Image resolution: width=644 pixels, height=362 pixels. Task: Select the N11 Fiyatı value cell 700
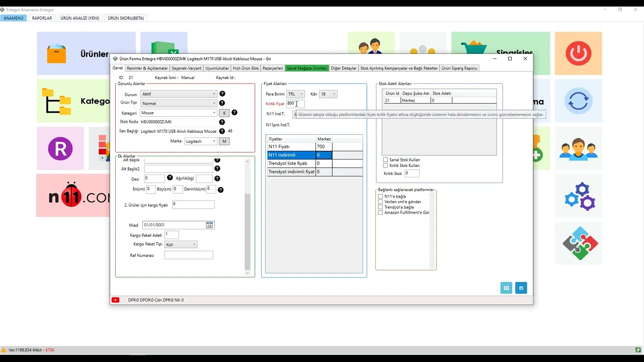[324, 147]
